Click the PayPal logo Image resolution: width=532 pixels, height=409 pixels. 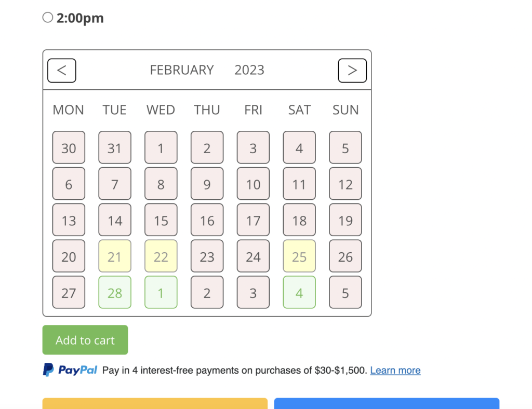(x=71, y=370)
